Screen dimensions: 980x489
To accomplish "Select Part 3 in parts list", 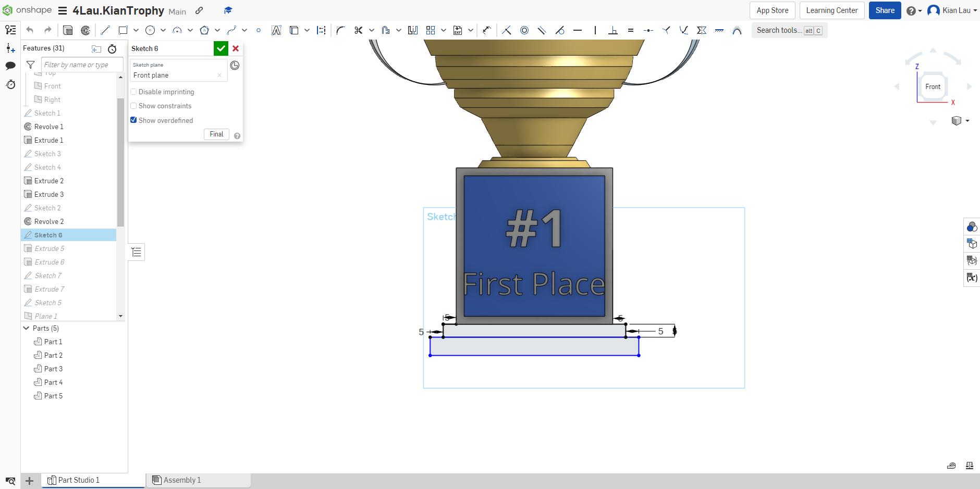I will coord(53,369).
